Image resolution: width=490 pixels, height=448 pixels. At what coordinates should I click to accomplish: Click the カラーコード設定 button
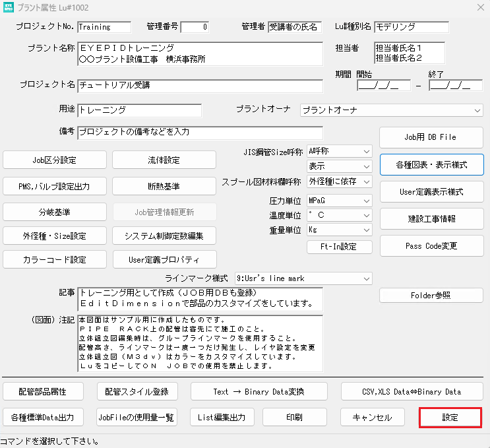(55, 259)
